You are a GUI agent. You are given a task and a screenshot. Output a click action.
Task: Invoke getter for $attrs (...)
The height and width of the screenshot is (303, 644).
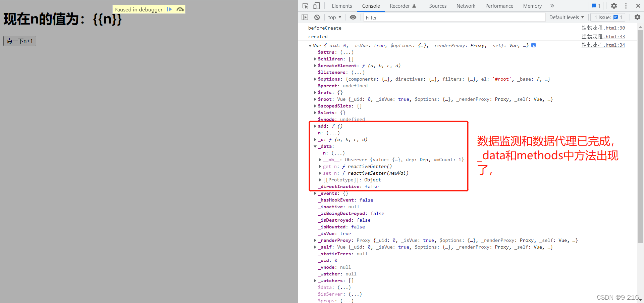click(347, 52)
